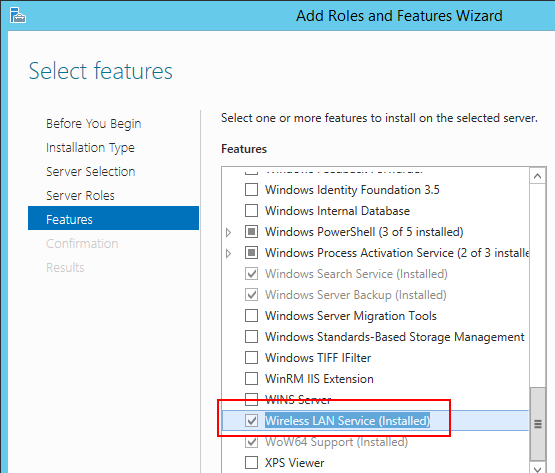Image resolution: width=555 pixels, height=473 pixels.
Task: Select the Windows Server Migration Tools label
Action: pyautogui.click(x=351, y=316)
